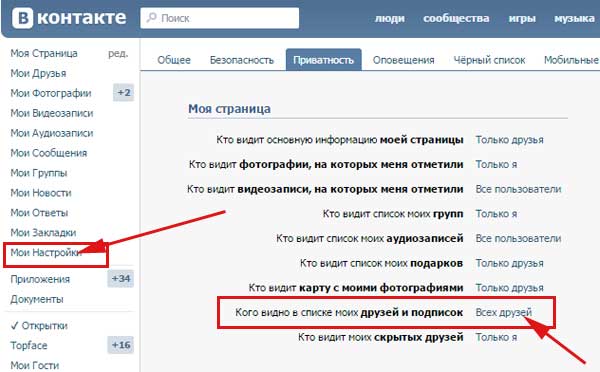Viewport: 600px width, 372px height.
Task: Open the Topface app link
Action: click(x=29, y=346)
